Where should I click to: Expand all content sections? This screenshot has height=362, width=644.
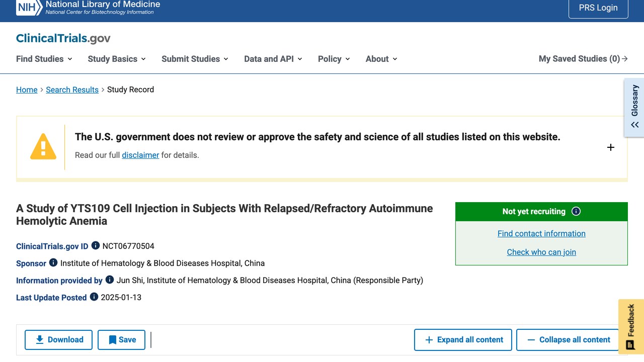(x=463, y=340)
